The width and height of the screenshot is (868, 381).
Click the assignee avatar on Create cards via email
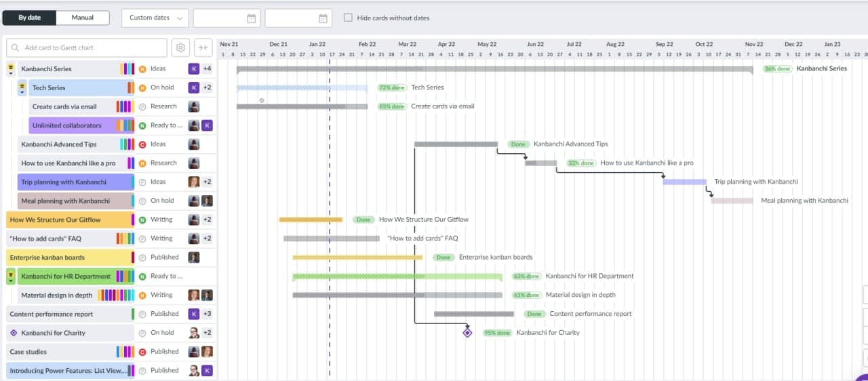point(194,106)
